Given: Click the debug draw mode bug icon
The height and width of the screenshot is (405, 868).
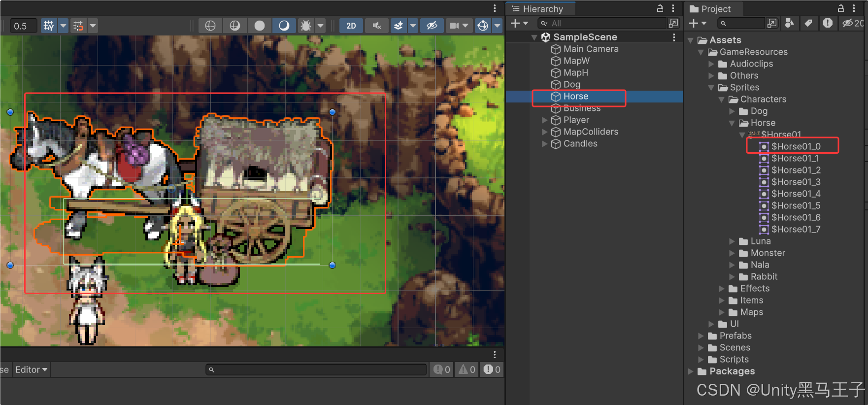Looking at the screenshot, I should click(x=306, y=26).
